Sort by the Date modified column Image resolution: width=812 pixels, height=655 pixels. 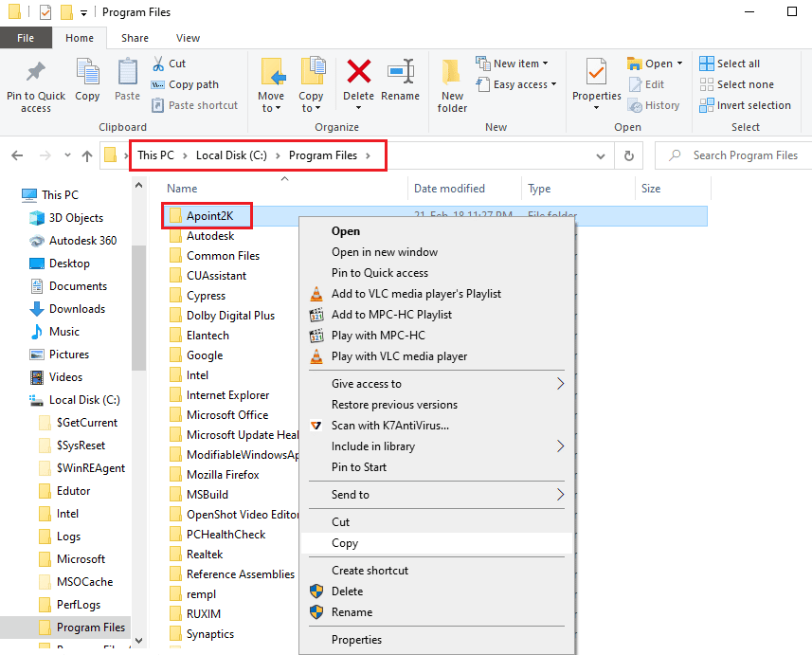[449, 189]
